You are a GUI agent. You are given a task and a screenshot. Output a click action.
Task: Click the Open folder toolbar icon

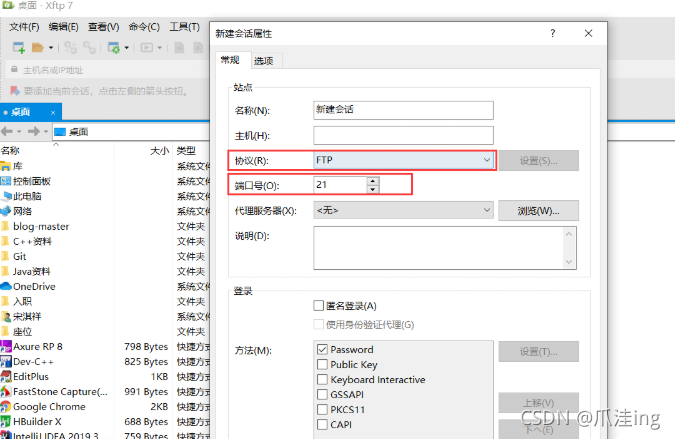click(x=37, y=47)
